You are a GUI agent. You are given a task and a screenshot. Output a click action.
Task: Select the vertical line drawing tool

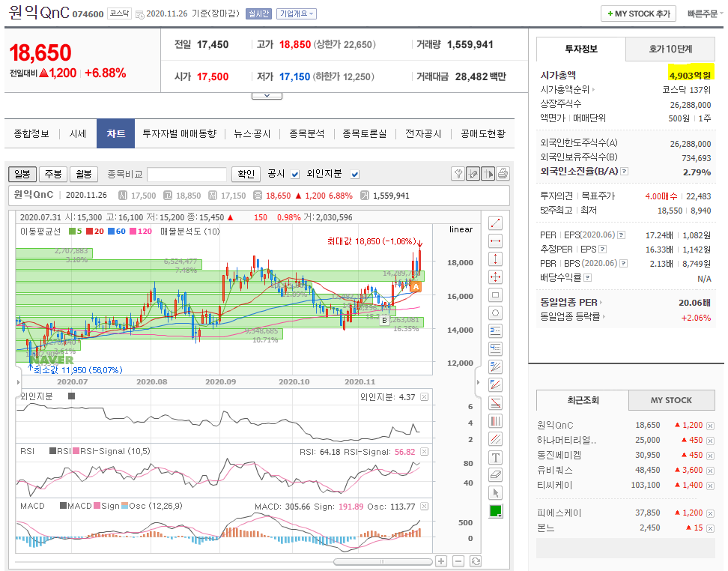[x=495, y=259]
